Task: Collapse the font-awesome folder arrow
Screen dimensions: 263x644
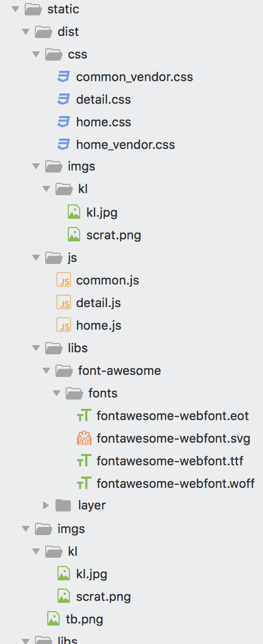Action: (x=46, y=371)
